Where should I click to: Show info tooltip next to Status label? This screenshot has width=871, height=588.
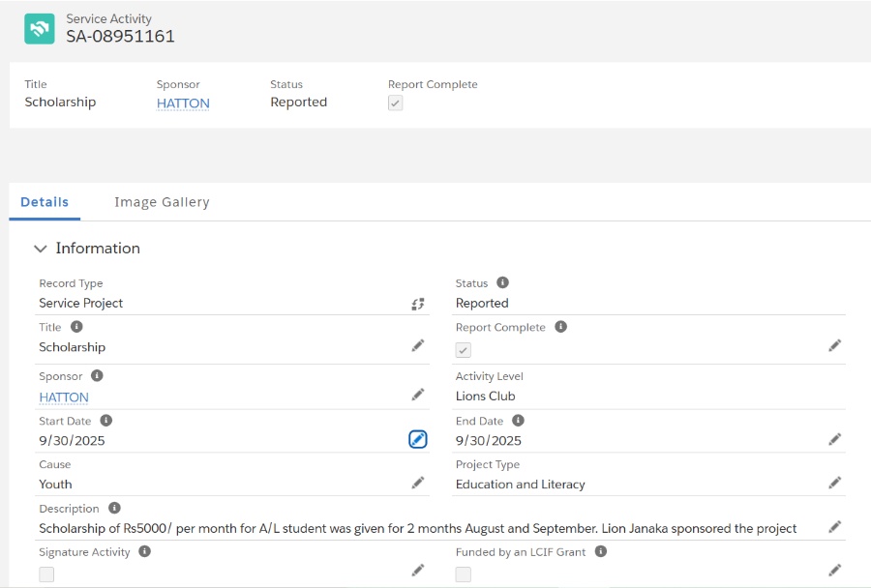pos(502,283)
